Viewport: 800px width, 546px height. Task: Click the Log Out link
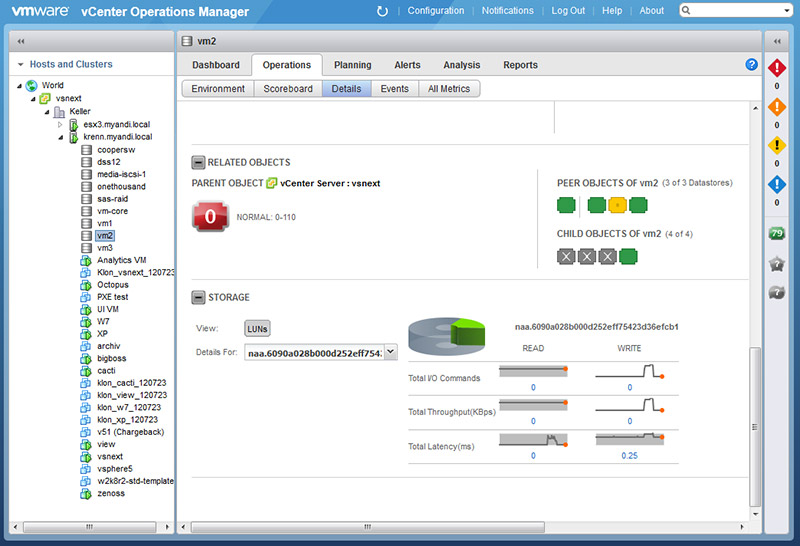click(x=568, y=11)
